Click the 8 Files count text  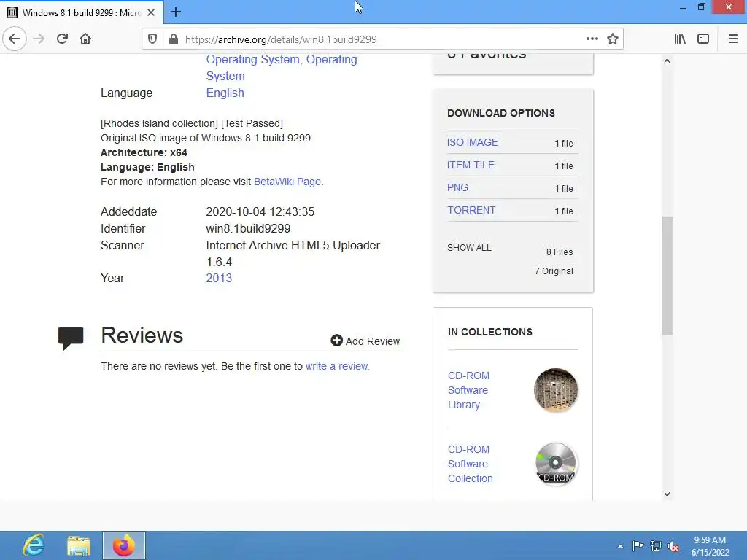(x=560, y=252)
